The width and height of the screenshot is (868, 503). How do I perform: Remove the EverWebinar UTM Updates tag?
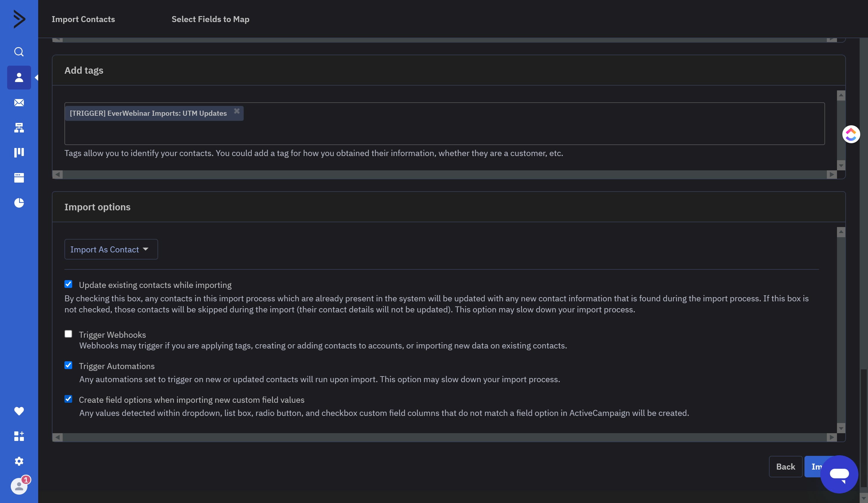coord(237,111)
